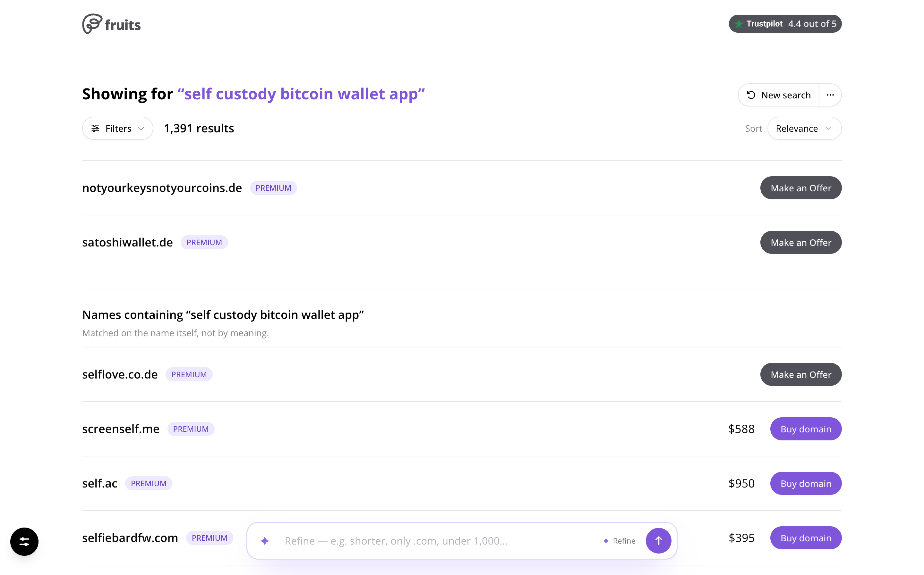The height and width of the screenshot is (575, 924).
Task: Submit refine with the purple arrow button
Action: [658, 540]
